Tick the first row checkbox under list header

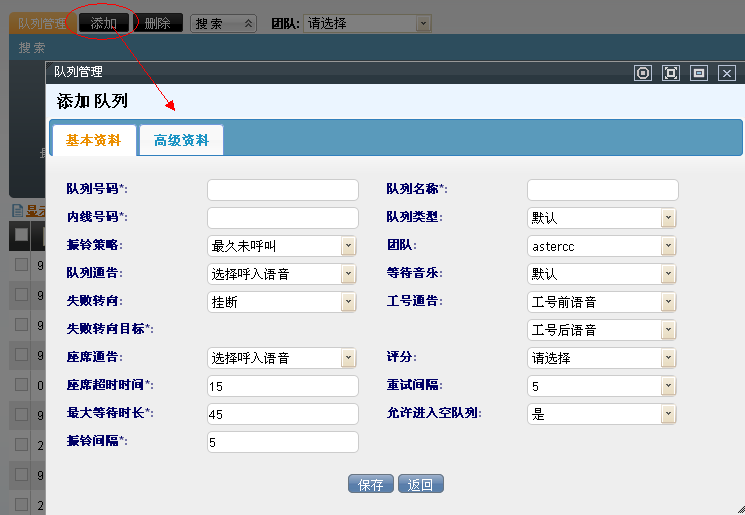21,265
